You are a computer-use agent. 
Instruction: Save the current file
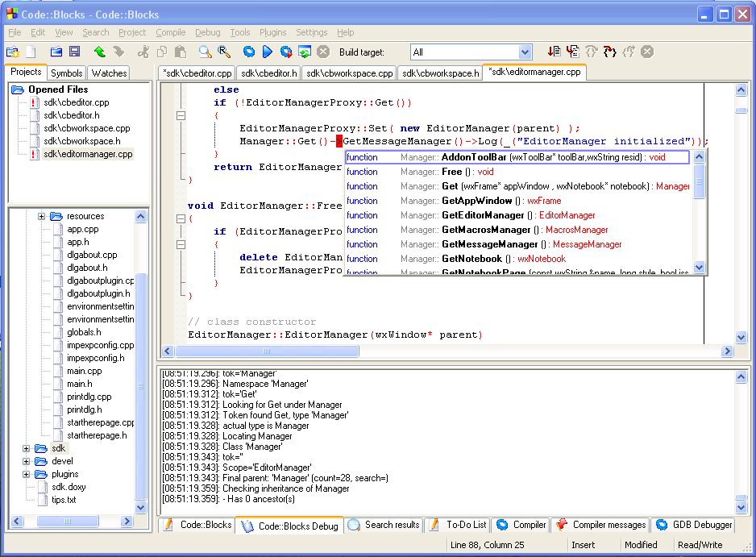[74, 50]
